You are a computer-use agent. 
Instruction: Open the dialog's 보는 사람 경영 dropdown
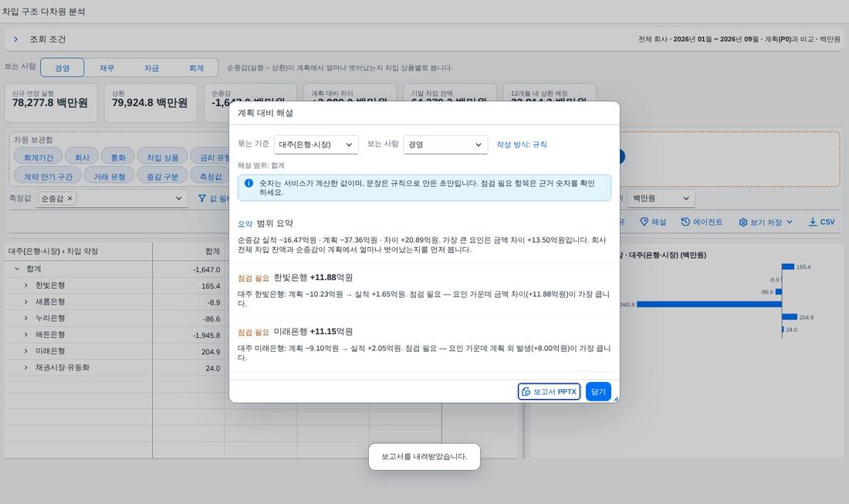(x=445, y=144)
